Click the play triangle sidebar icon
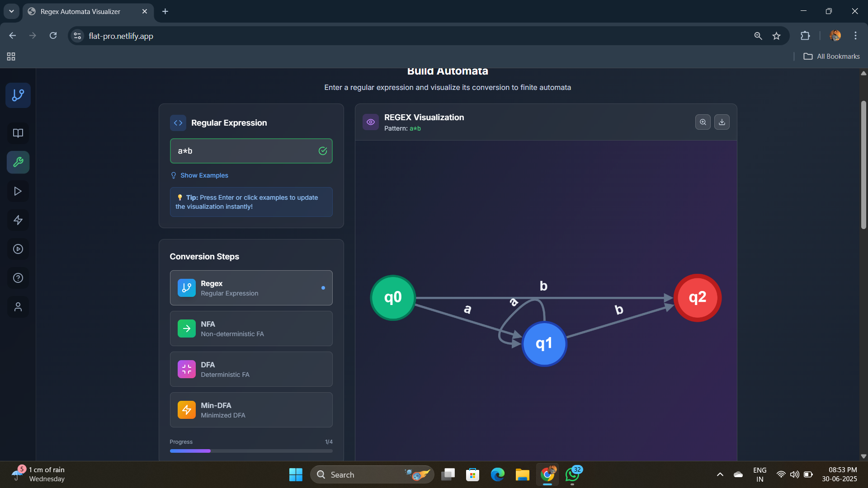 click(18, 191)
